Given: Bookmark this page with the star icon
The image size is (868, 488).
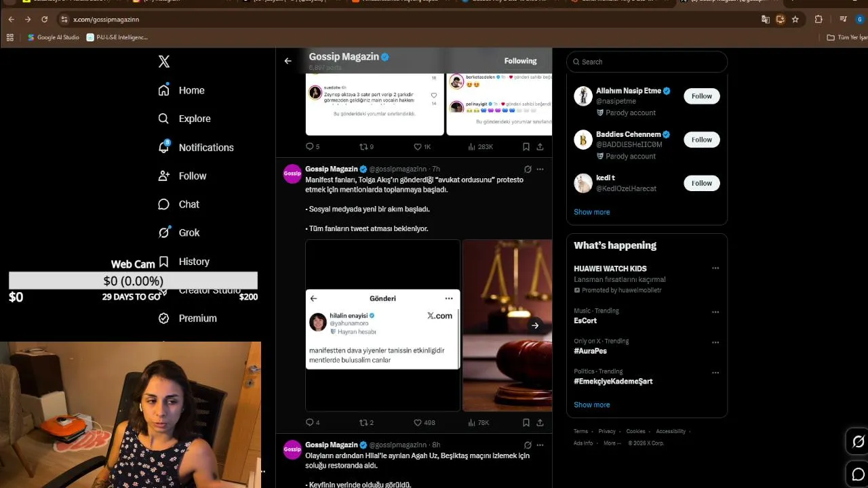Looking at the screenshot, I should [x=795, y=20].
